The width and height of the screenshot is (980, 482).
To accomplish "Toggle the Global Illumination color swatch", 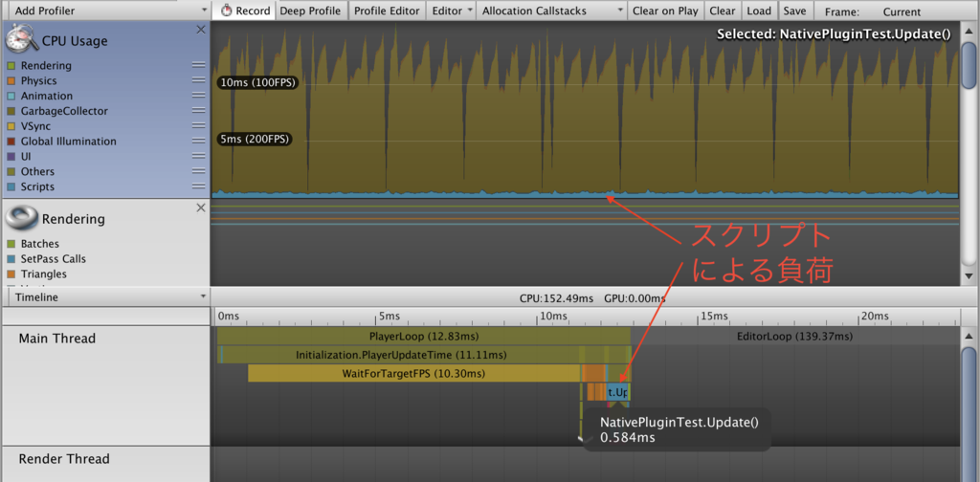I will 11,142.
